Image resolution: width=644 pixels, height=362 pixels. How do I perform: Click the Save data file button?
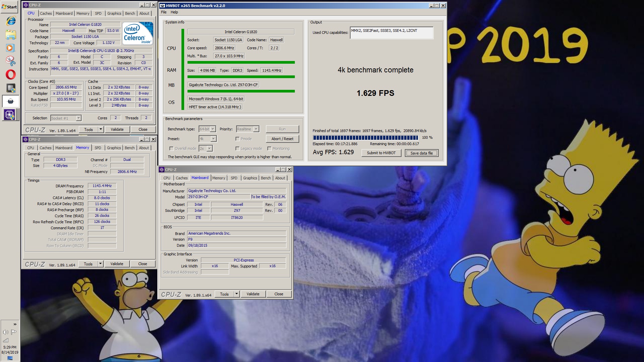[422, 153]
